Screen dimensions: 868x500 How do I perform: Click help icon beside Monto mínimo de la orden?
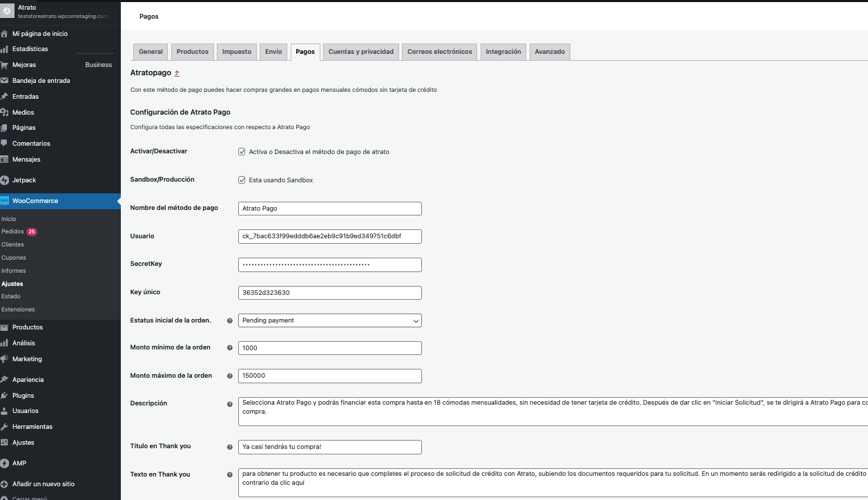[x=230, y=348]
